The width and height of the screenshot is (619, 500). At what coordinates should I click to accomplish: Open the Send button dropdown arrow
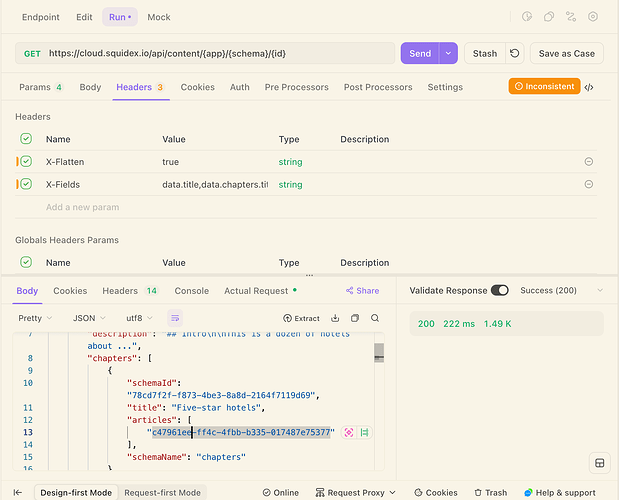448,53
